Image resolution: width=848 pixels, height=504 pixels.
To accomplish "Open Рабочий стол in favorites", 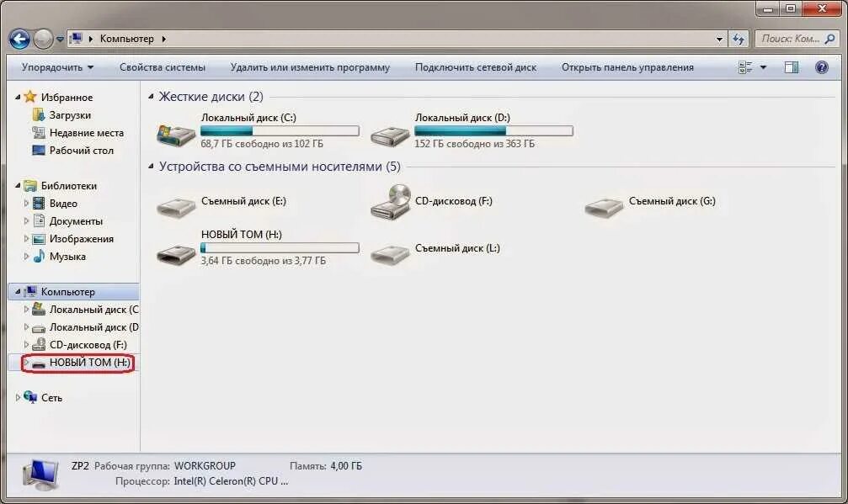I will (x=82, y=151).
